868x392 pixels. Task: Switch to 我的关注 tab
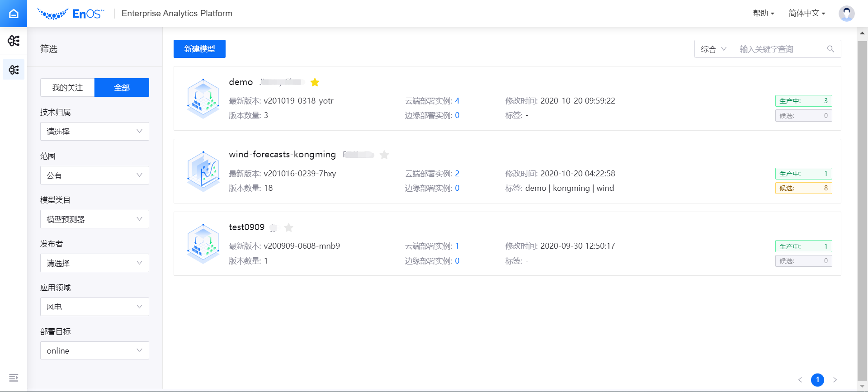pos(67,88)
